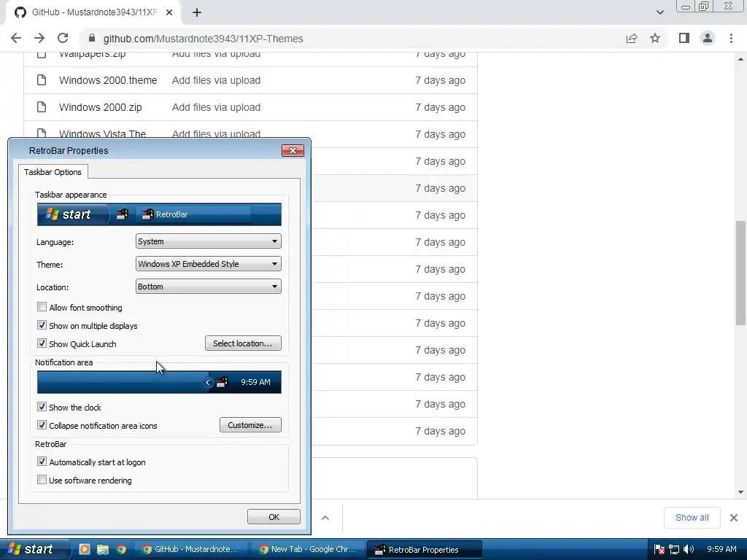This screenshot has width=747, height=560.
Task: Open Language dropdown in RetroBar Properties
Action: 208,241
